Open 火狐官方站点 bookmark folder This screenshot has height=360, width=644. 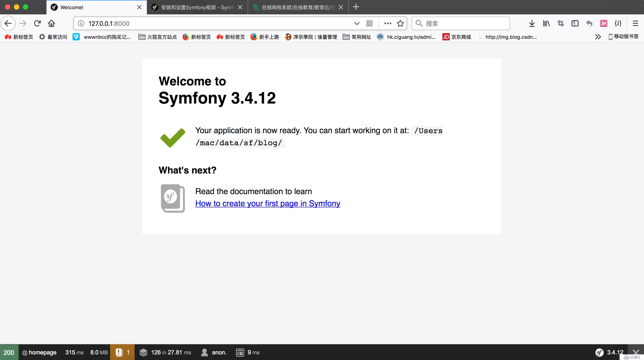coord(157,37)
